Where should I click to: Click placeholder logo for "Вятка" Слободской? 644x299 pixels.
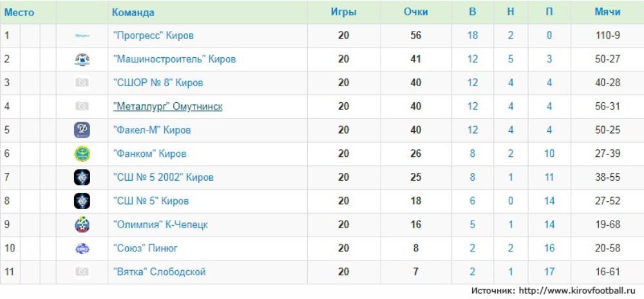[82, 272]
